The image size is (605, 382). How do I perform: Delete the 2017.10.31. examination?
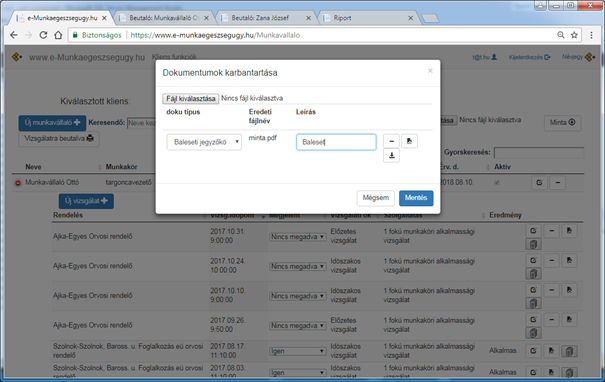coord(552,231)
